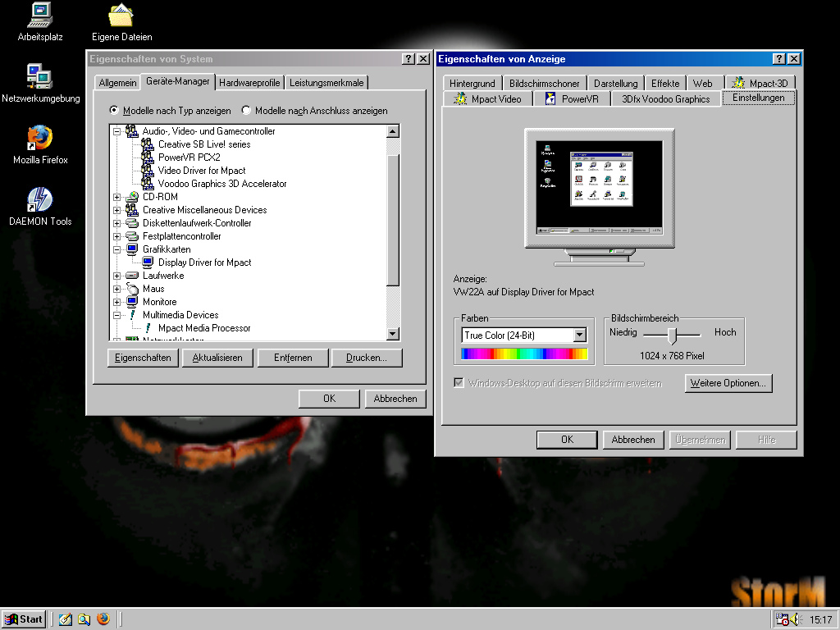Click the taskbar clock showing 15:17
The height and width of the screenshot is (630, 840).
pyautogui.click(x=820, y=620)
